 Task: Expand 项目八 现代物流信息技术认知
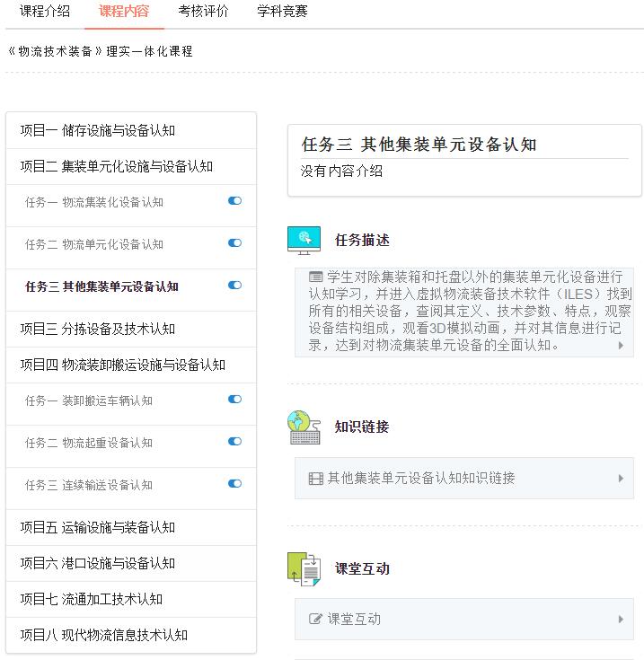[104, 635]
